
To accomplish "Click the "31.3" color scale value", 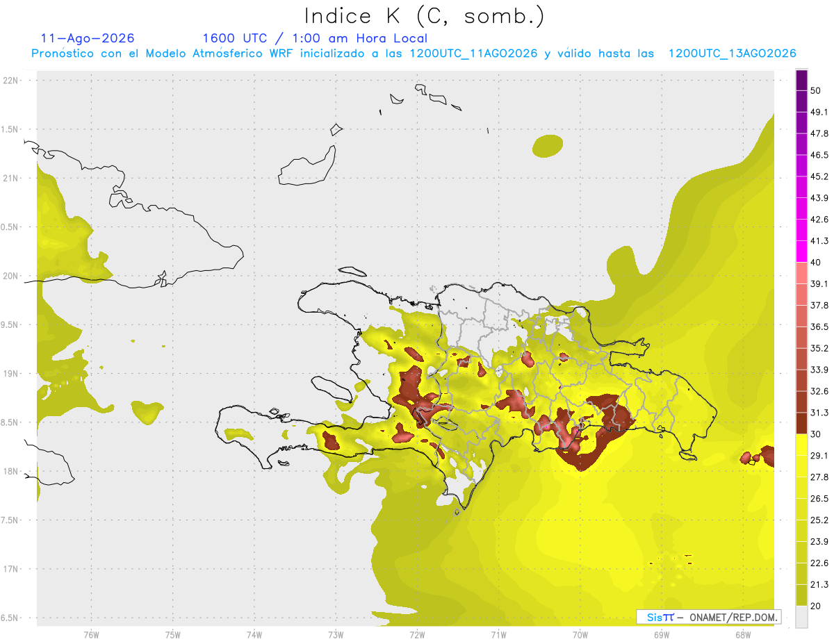I will pos(819,413).
